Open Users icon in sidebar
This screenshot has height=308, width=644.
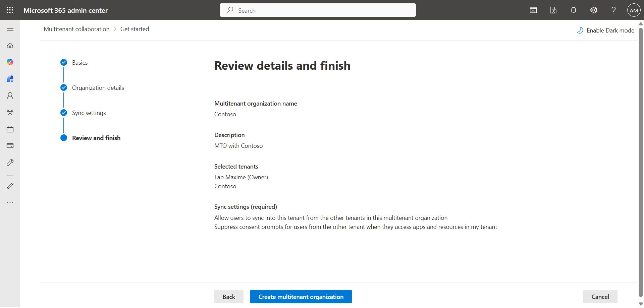[x=10, y=96]
